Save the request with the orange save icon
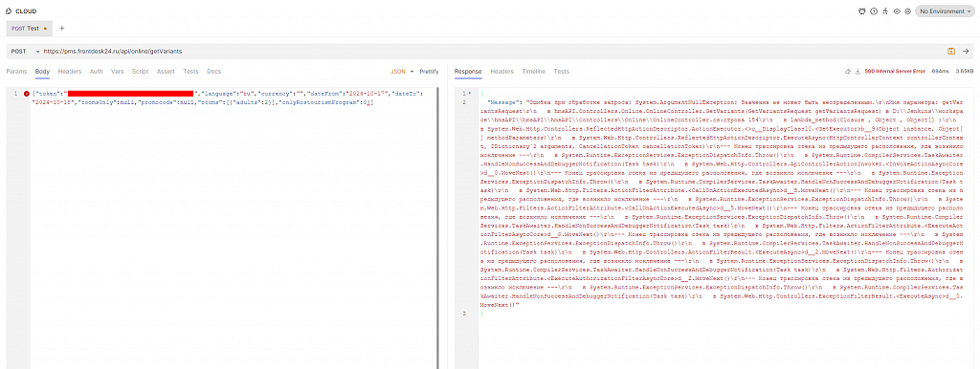This screenshot has width=980, height=369. coord(951,51)
